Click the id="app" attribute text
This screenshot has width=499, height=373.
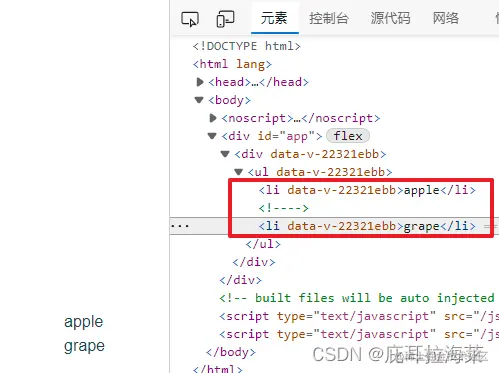(286, 136)
